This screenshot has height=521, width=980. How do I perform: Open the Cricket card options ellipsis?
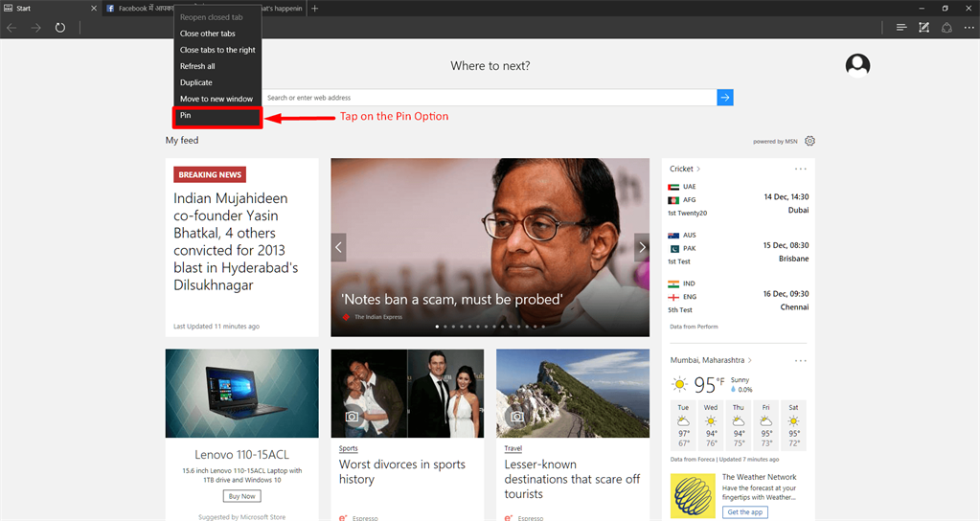tap(800, 169)
